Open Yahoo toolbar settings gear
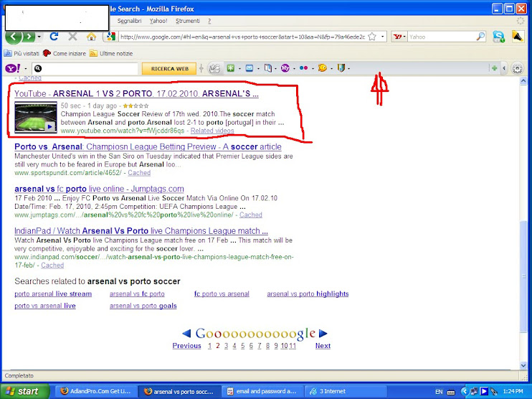 [x=517, y=69]
